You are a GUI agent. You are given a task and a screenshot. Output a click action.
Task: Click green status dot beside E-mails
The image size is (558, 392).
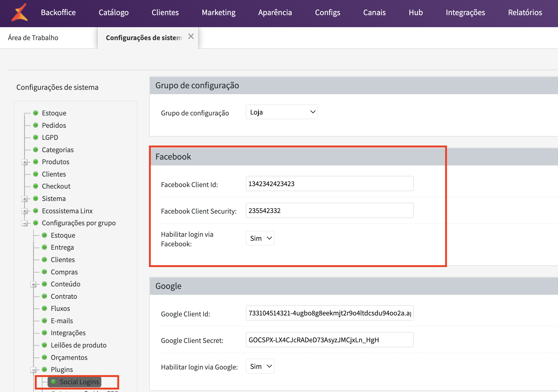(44, 320)
